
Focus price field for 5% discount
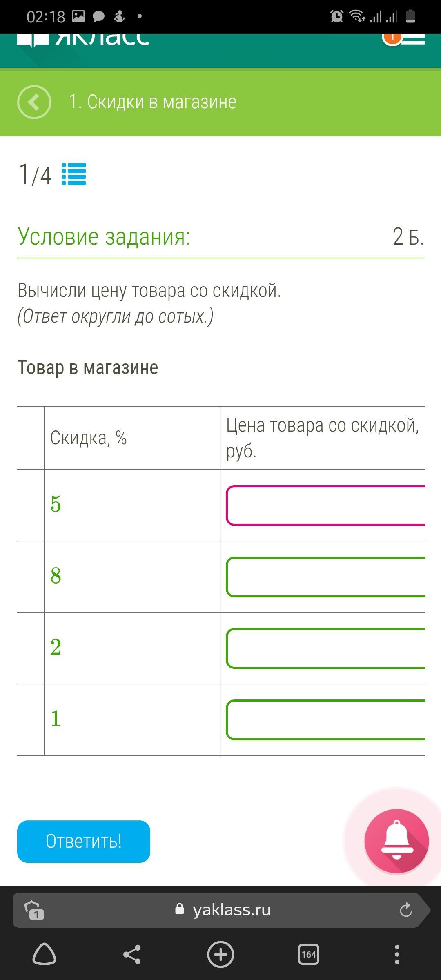click(326, 505)
